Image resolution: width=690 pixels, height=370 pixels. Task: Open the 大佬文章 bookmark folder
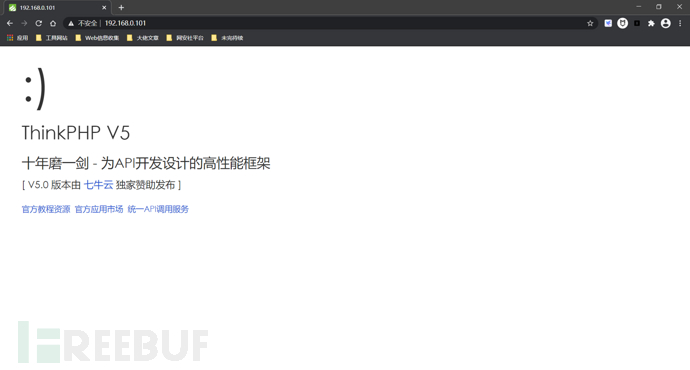coord(143,38)
